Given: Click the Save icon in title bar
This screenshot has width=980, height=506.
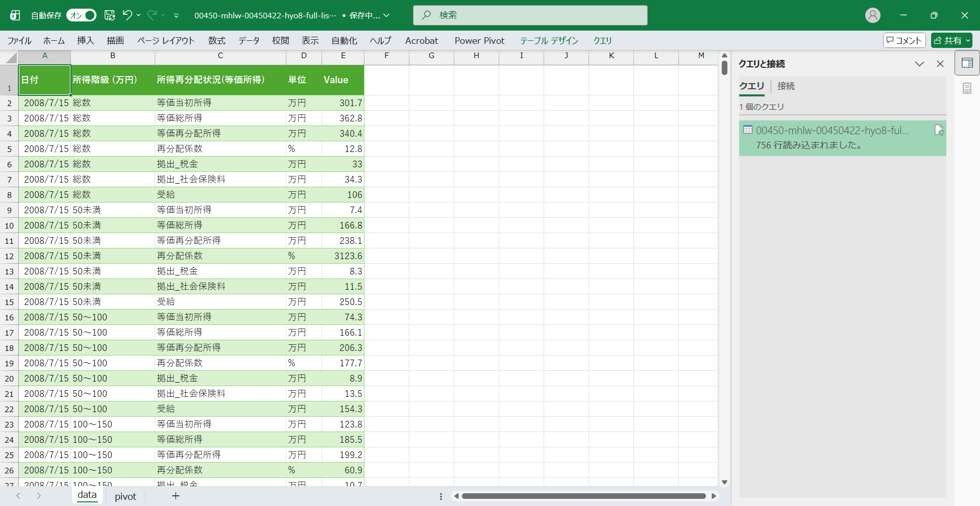Looking at the screenshot, I should pyautogui.click(x=110, y=15).
